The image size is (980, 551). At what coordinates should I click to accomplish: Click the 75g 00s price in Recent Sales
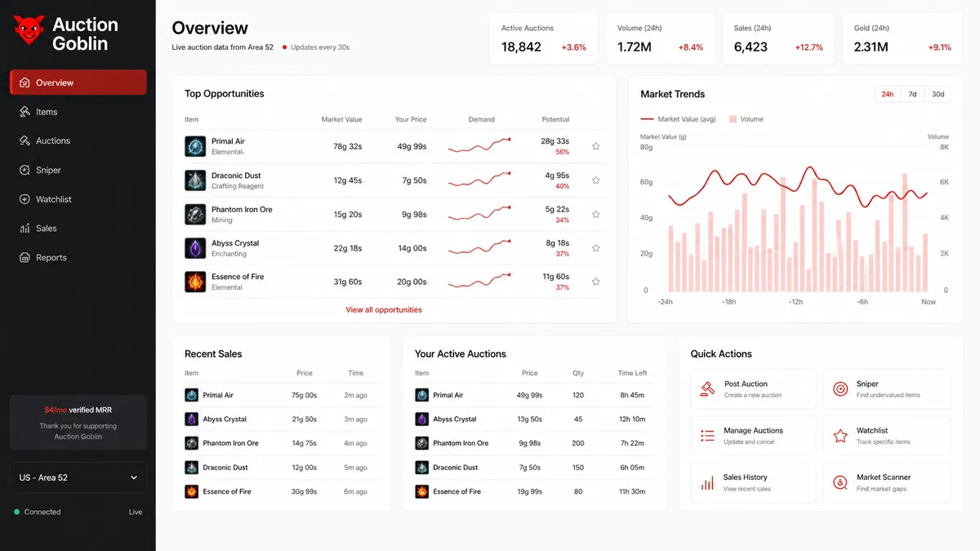point(304,395)
